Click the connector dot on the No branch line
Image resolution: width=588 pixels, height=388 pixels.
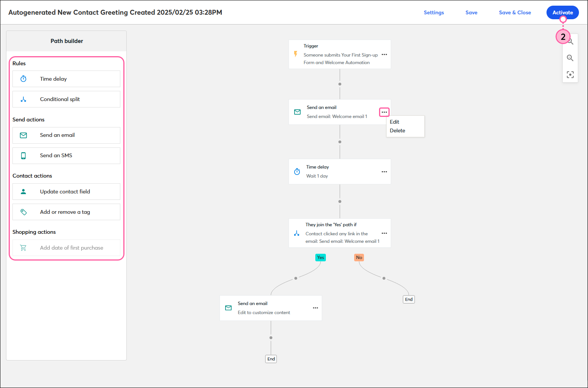point(384,278)
